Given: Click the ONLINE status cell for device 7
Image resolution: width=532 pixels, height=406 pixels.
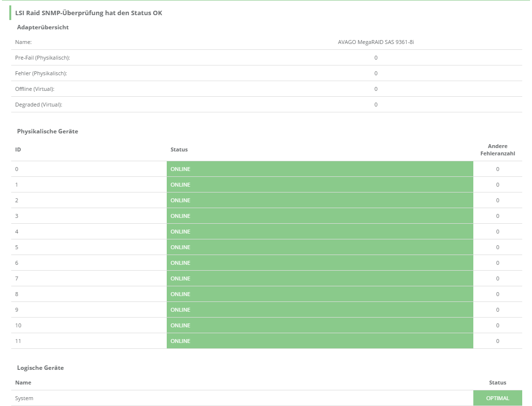Looking at the screenshot, I should pos(320,278).
